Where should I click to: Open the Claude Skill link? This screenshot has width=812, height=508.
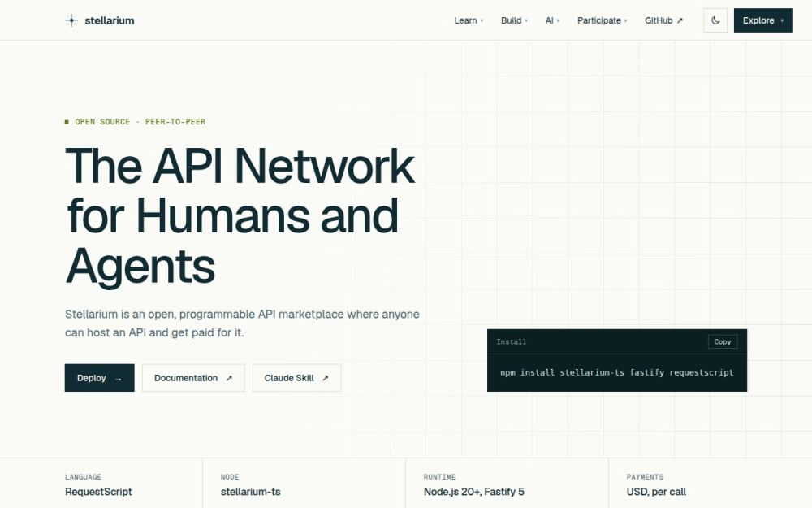(x=296, y=378)
